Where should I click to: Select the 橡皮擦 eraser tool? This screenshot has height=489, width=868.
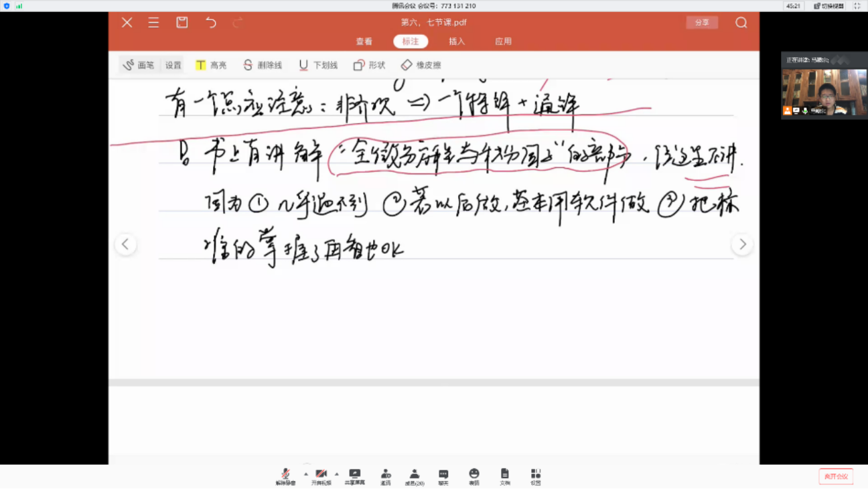(421, 65)
